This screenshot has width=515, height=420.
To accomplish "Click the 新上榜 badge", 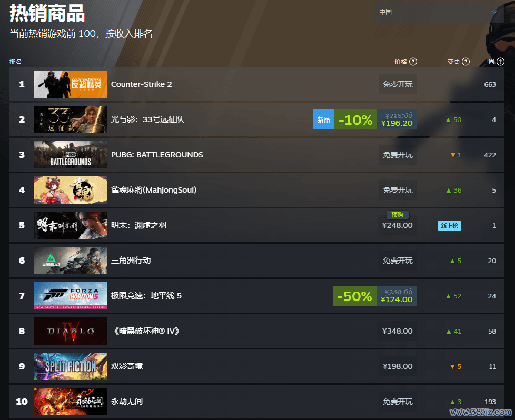I will [x=449, y=226].
